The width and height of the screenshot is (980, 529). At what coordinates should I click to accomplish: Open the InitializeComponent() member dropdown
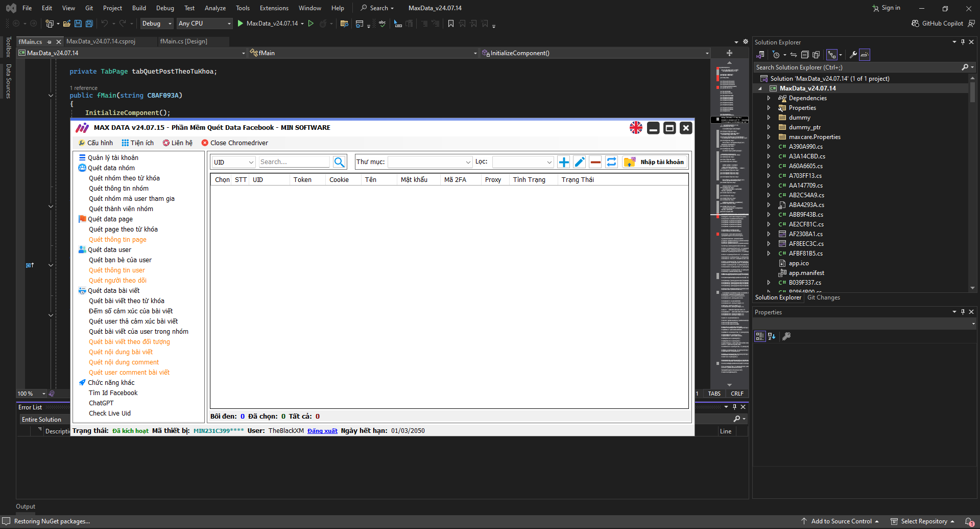(595, 53)
